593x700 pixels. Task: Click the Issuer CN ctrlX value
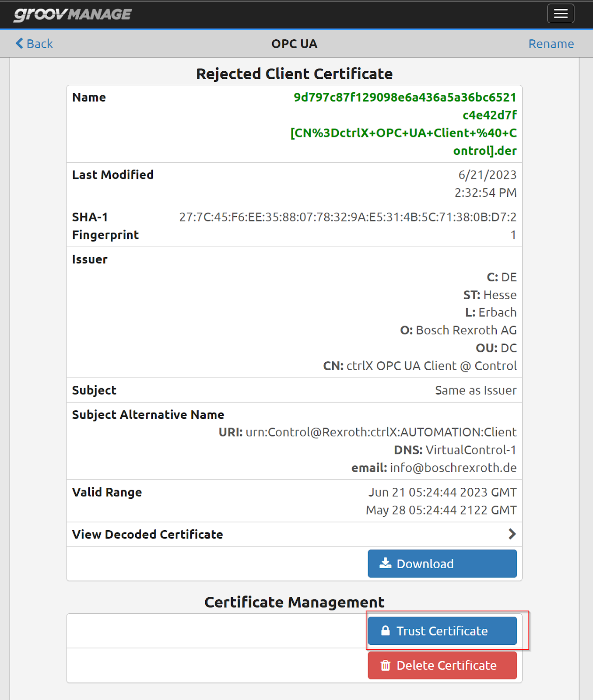tap(432, 366)
